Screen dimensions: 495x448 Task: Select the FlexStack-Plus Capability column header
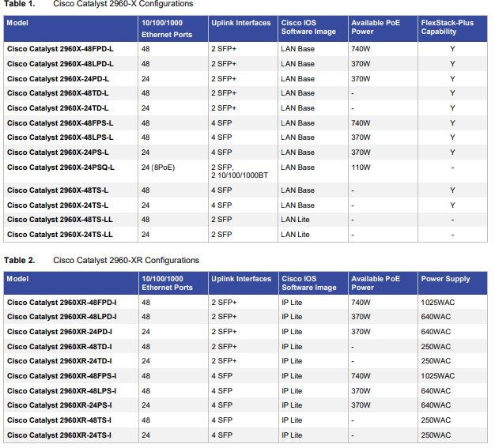tap(448, 27)
